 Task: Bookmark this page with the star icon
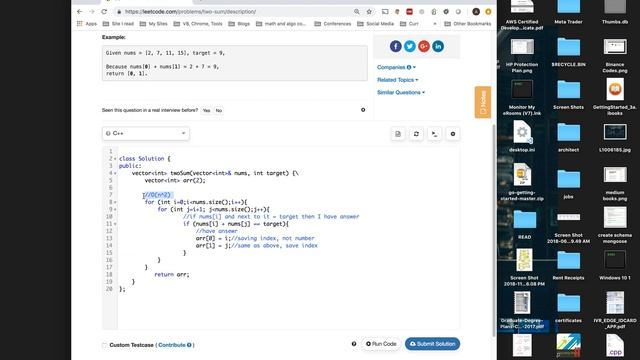369,12
